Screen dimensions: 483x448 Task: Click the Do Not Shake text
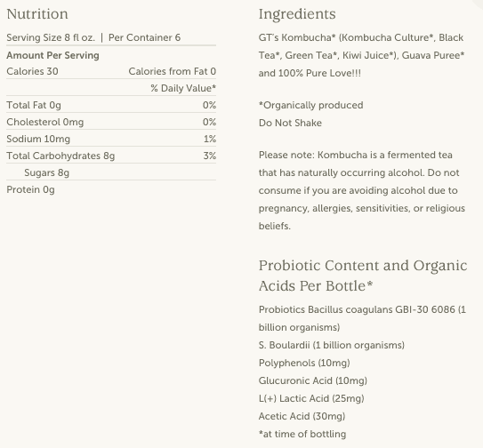pyautogui.click(x=290, y=124)
